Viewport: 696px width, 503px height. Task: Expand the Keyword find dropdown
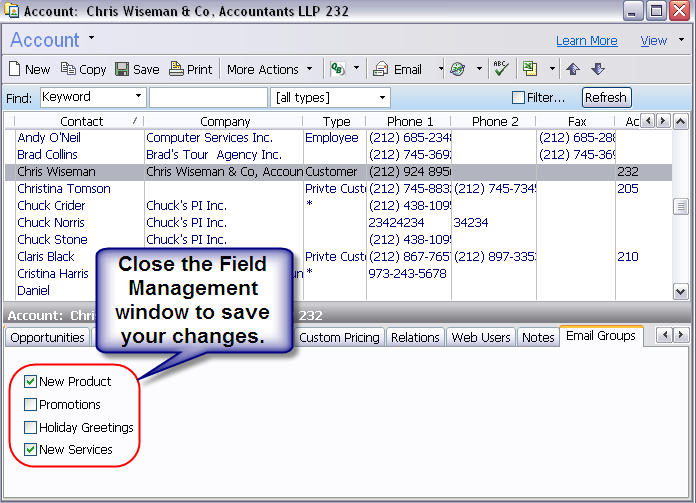[137, 97]
